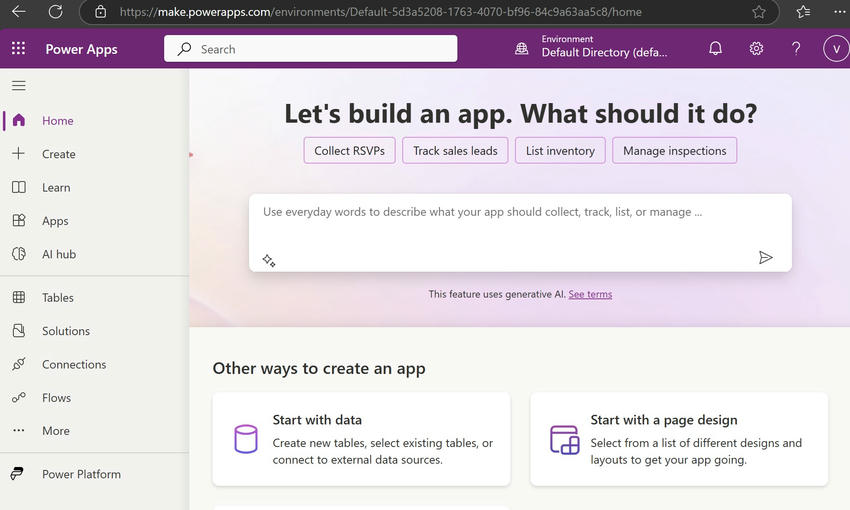This screenshot has height=510, width=850.
Task: Click the browser back arrow
Action: coord(18,11)
